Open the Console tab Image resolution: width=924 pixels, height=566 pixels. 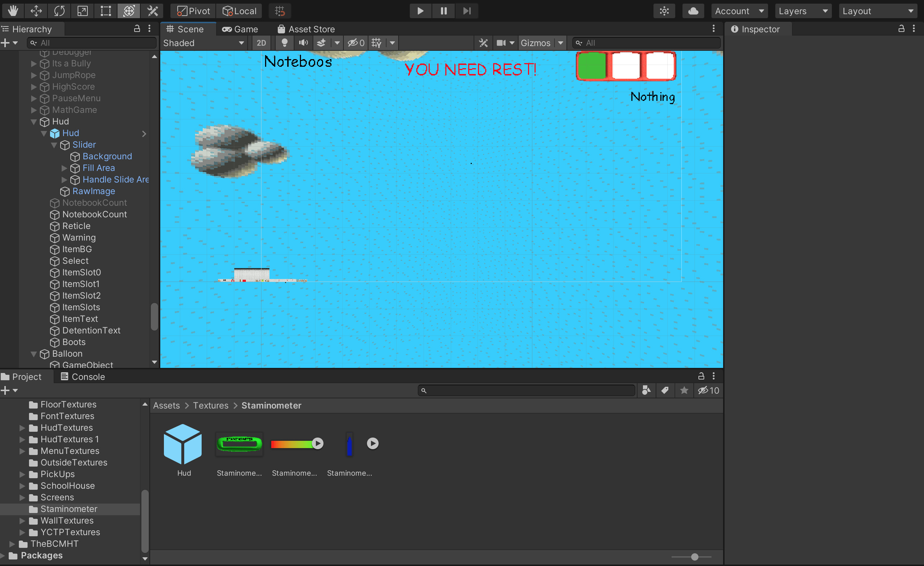(x=83, y=377)
